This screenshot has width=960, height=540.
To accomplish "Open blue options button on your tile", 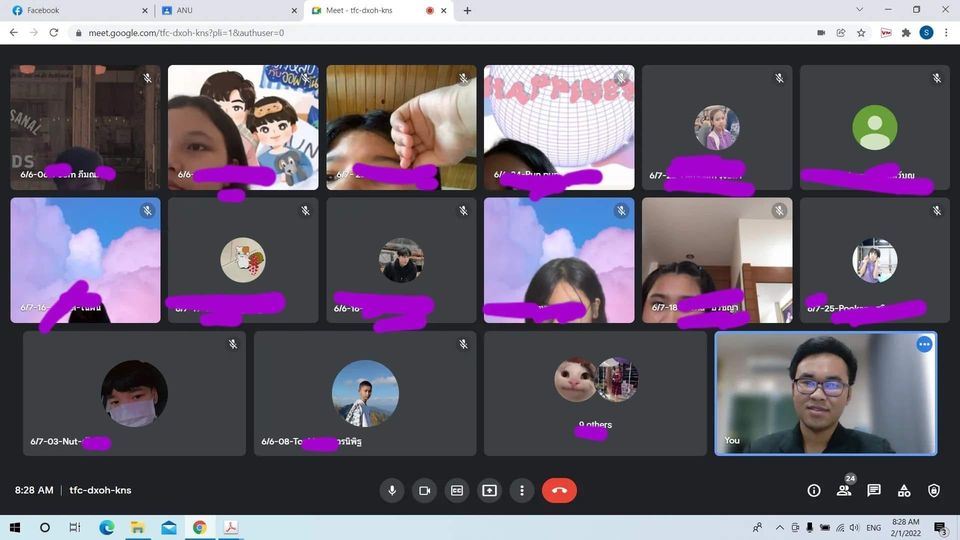I will tap(924, 345).
